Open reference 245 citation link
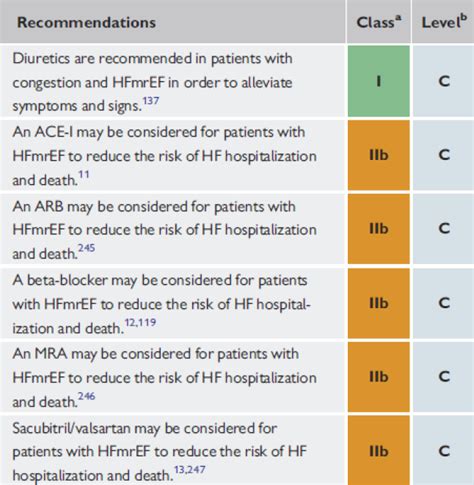This screenshot has height=485, width=474. pos(87,248)
